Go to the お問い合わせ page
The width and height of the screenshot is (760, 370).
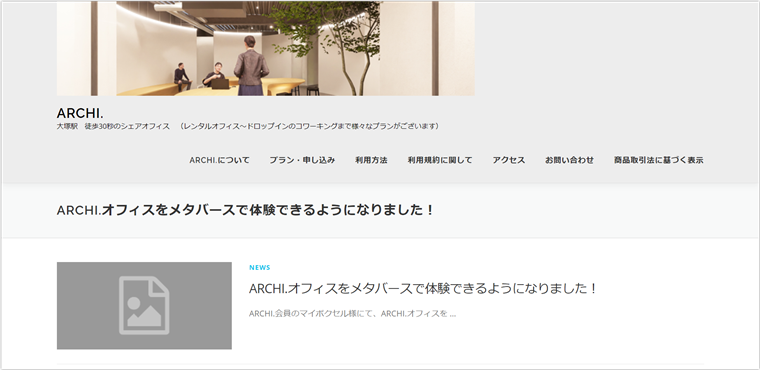[569, 160]
